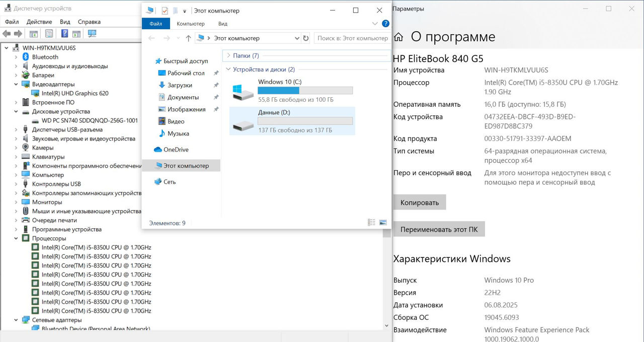Click the Переименовать этот ПК button

coord(439,229)
